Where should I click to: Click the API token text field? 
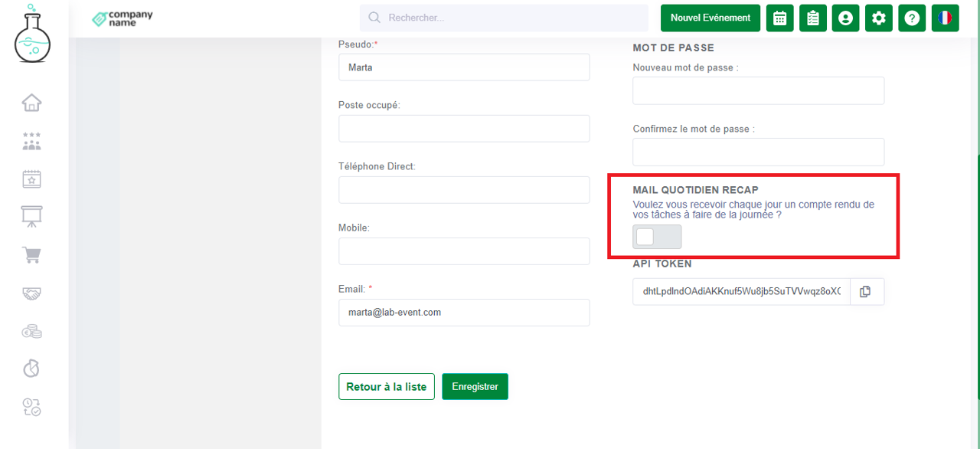741,291
